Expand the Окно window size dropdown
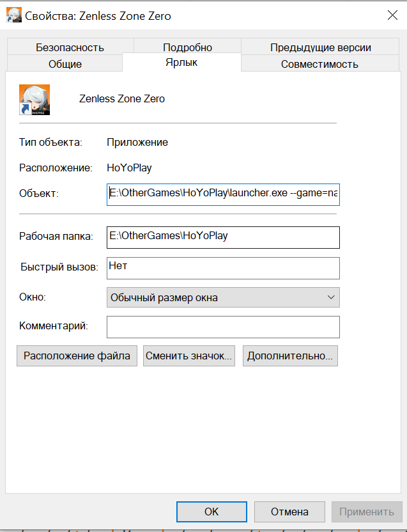Viewport: 407px width, 532px height. [223, 297]
